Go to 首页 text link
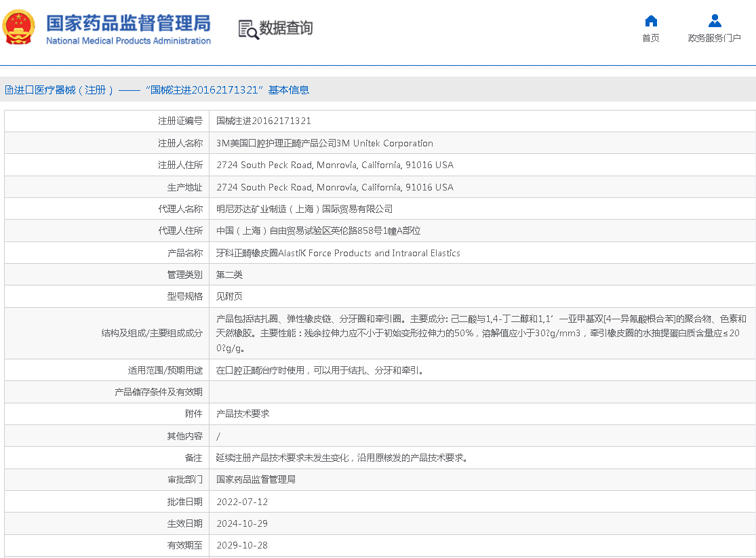This screenshot has width=756, height=558. [651, 38]
